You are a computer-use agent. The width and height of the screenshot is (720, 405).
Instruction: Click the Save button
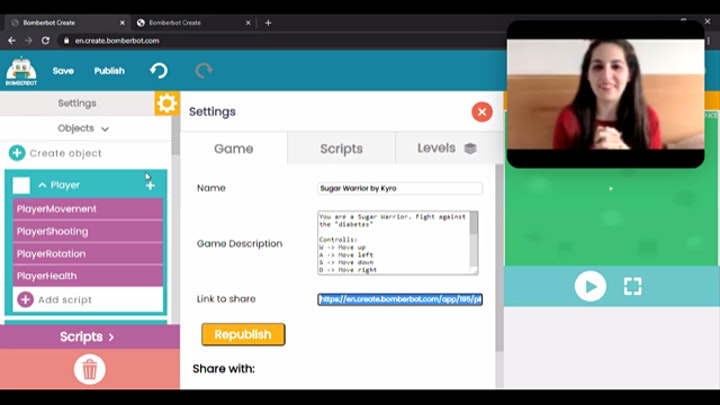63,71
